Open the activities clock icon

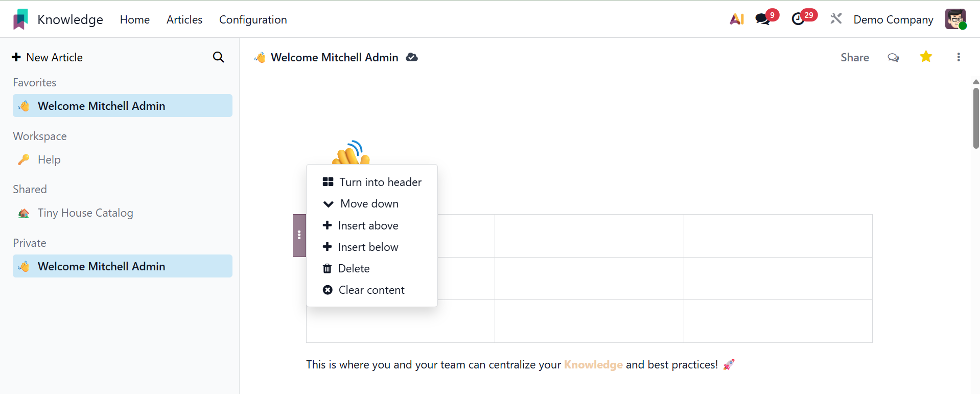[798, 19]
